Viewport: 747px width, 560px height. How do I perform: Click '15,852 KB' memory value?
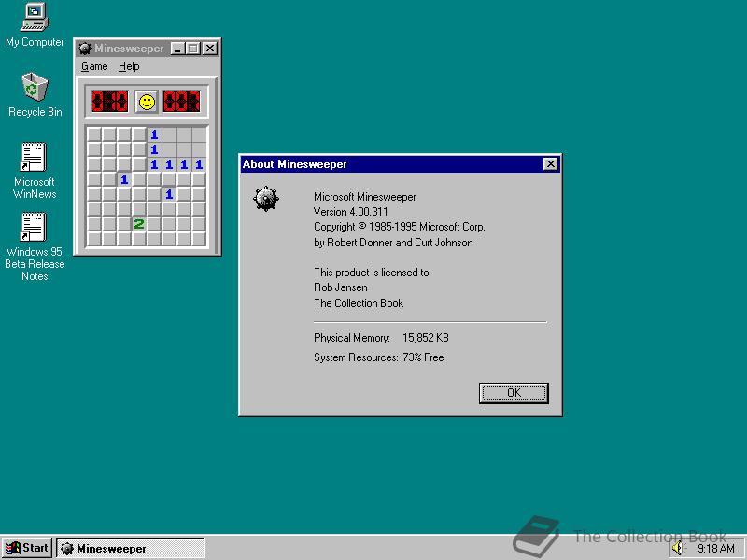coord(426,338)
